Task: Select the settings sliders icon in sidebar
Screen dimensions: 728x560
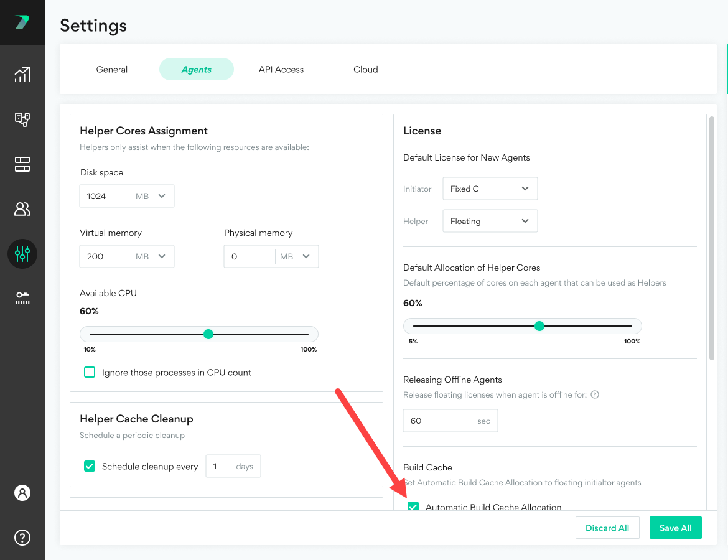Action: (22, 254)
